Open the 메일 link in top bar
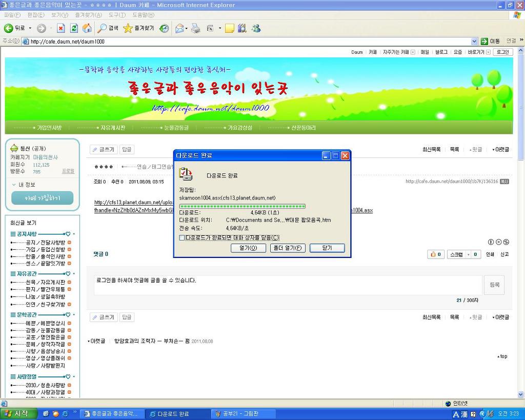 pos(425,52)
